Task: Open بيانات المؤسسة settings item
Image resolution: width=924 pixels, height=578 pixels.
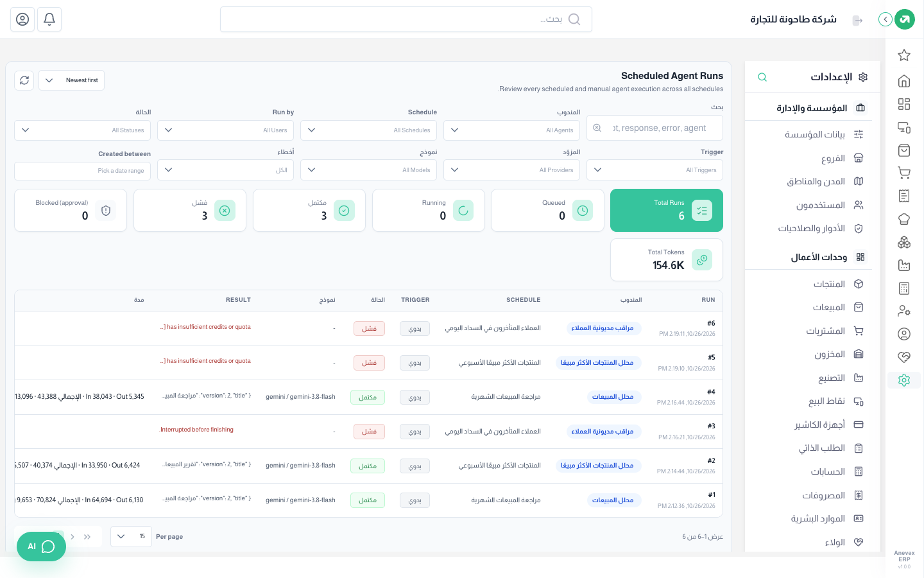Action: 814,134
